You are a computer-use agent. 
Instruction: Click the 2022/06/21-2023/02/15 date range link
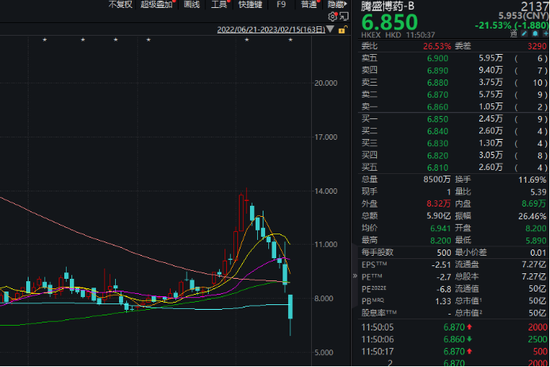(271, 29)
